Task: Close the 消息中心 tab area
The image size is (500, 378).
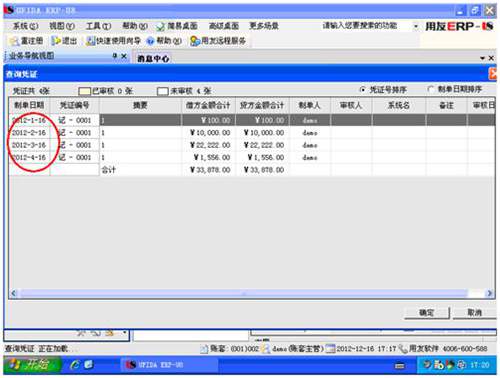Action: [x=491, y=58]
